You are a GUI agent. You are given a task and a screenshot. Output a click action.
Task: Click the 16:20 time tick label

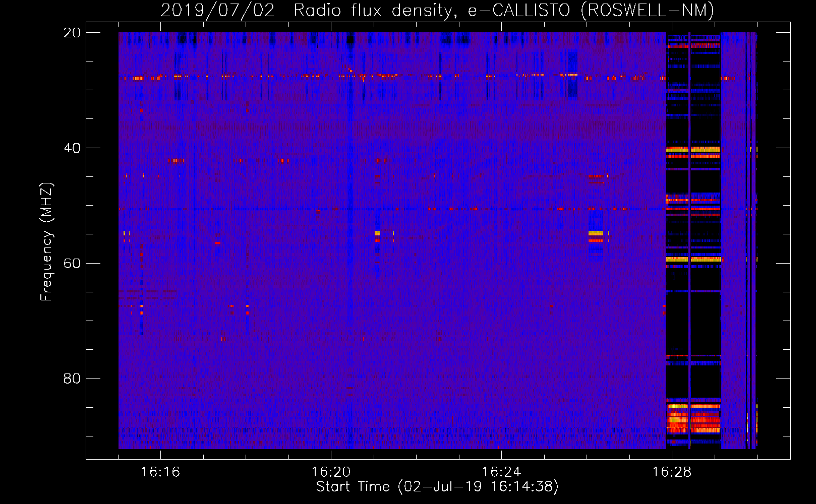point(331,472)
